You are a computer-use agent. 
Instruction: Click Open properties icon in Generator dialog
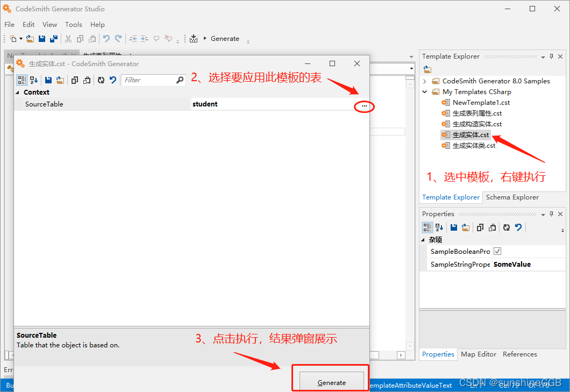point(60,80)
